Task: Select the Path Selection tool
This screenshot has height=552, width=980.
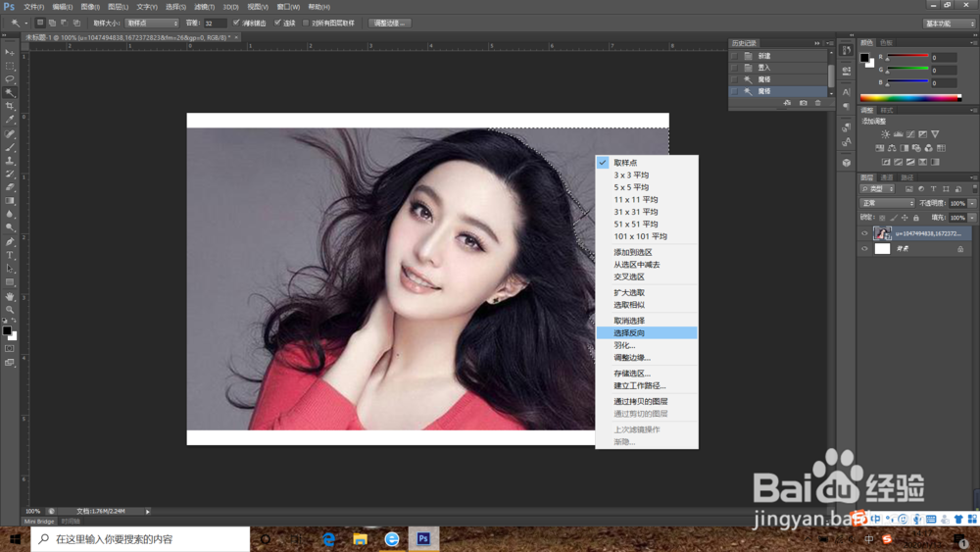Action: click(10, 269)
